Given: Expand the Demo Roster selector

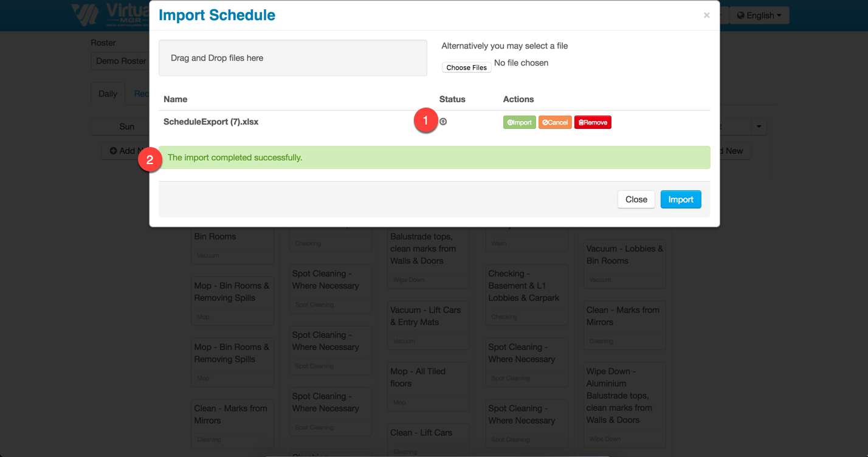Looking at the screenshot, I should pyautogui.click(x=121, y=61).
